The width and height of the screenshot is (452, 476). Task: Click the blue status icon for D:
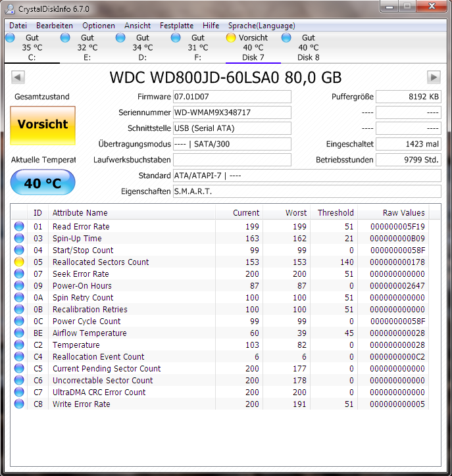pyautogui.click(x=120, y=37)
